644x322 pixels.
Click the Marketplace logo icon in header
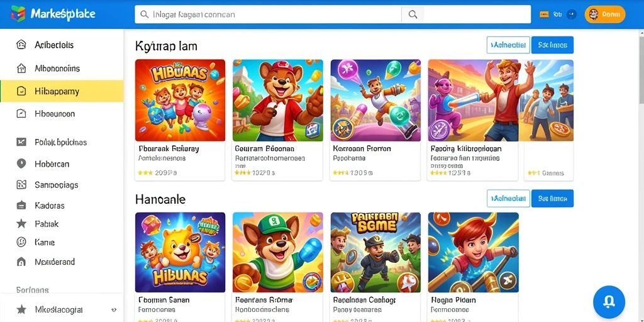point(18,14)
